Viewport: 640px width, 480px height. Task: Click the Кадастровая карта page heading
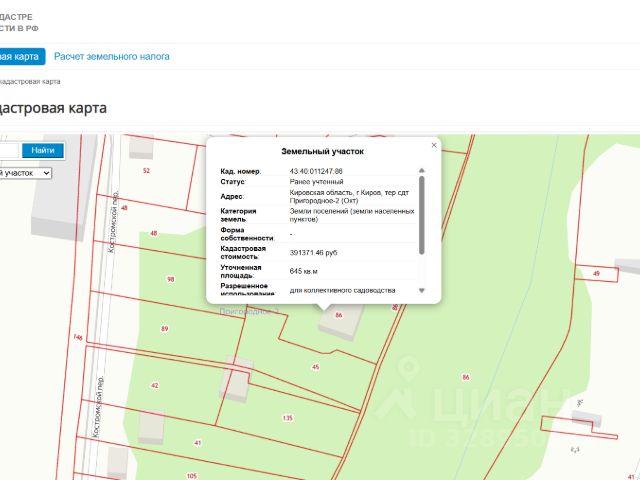pos(53,108)
